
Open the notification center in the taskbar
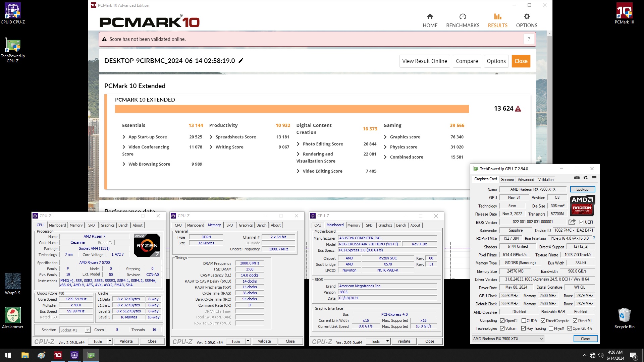633,355
